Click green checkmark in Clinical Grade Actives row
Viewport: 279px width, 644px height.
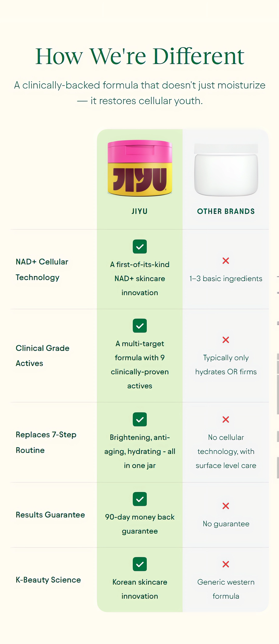click(x=140, y=326)
